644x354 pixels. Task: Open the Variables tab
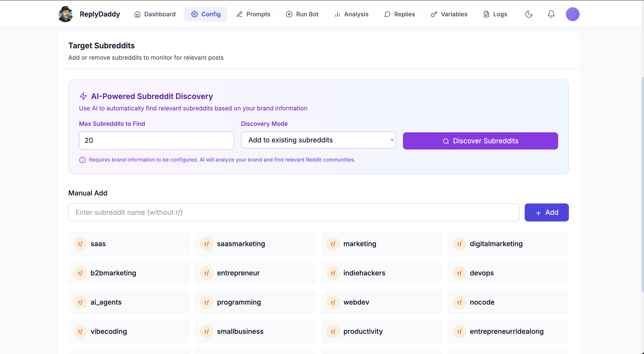pyautogui.click(x=449, y=14)
